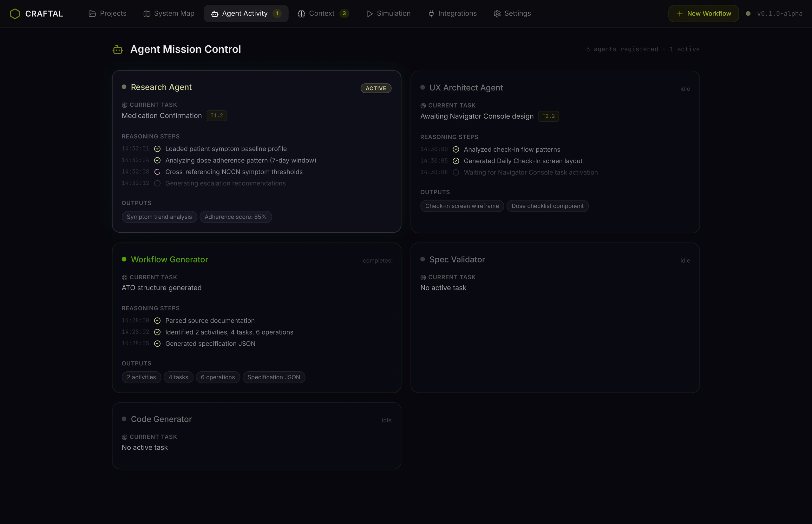This screenshot has height=524, width=812.
Task: Click the map icon next to System Map
Action: [147, 14]
